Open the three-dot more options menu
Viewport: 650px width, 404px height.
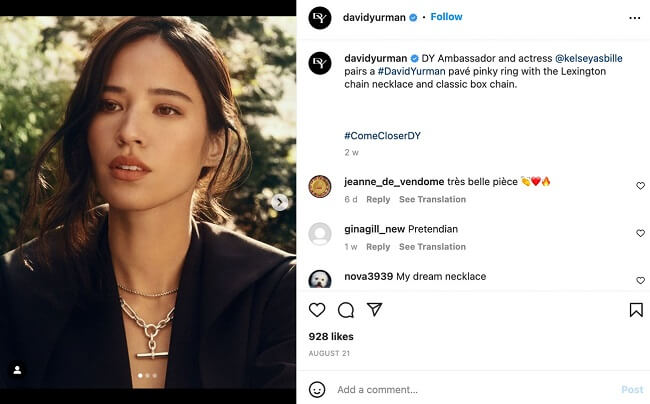click(x=634, y=17)
